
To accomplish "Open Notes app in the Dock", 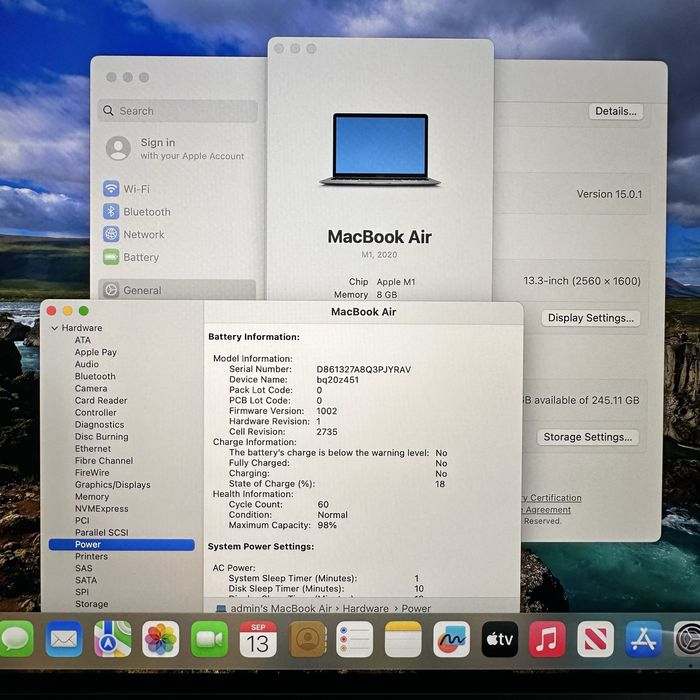I will [403, 639].
